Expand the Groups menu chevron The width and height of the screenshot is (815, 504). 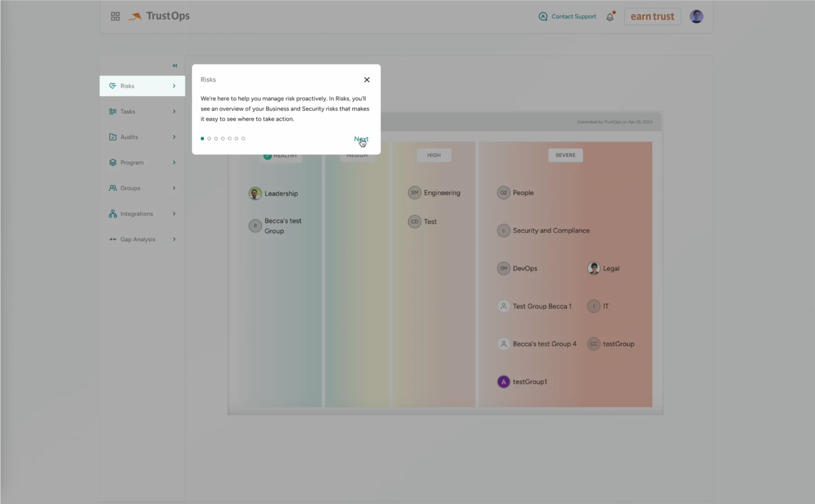(x=174, y=188)
